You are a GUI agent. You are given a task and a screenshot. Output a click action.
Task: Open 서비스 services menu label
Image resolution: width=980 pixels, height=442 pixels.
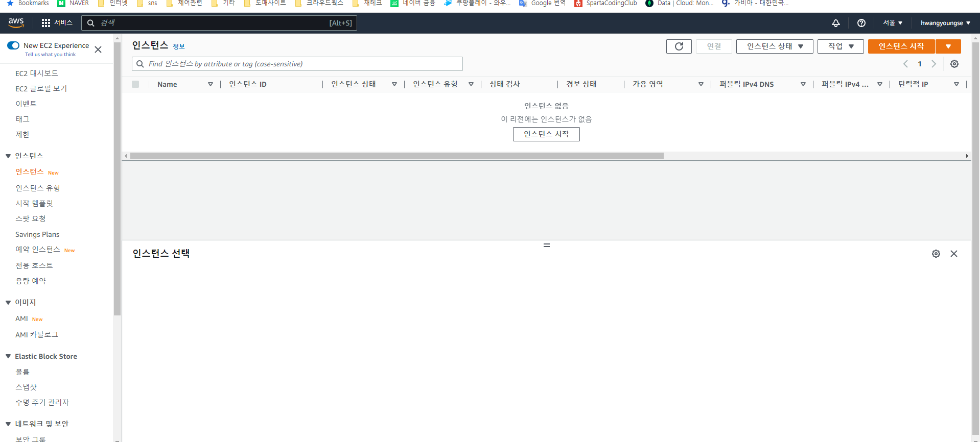coord(63,23)
